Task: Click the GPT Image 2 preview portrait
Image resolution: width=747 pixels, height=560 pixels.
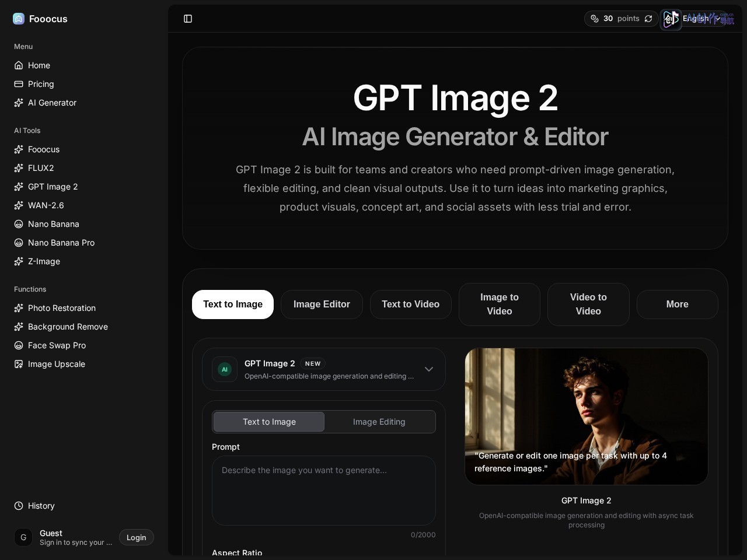Action: tap(587, 416)
